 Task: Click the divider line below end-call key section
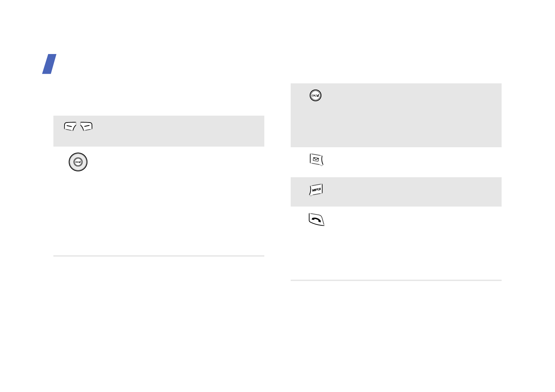[396, 280]
